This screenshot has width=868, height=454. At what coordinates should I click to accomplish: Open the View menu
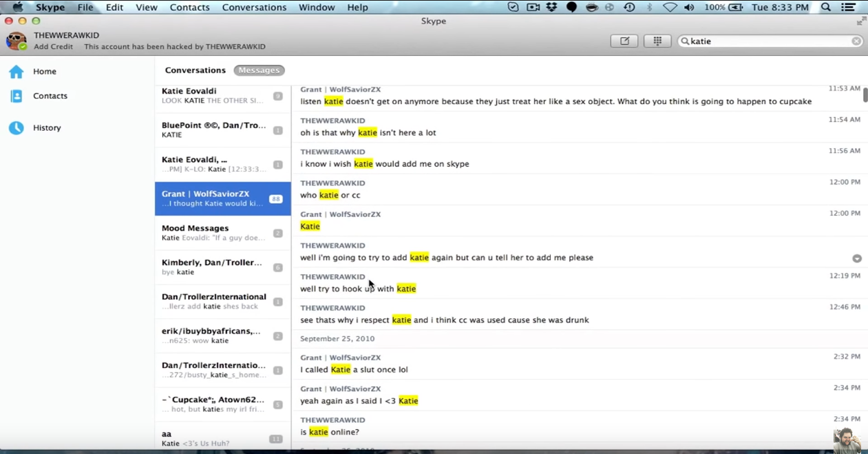click(x=146, y=7)
